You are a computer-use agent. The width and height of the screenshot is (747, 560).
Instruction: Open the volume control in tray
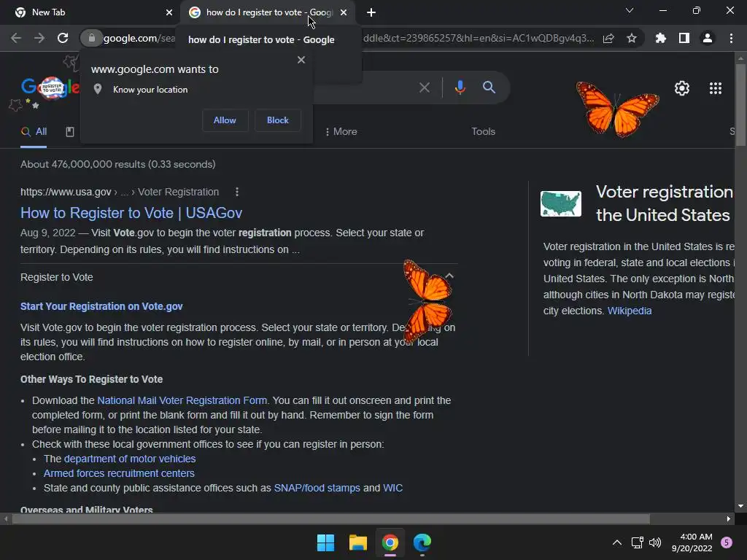(x=655, y=542)
